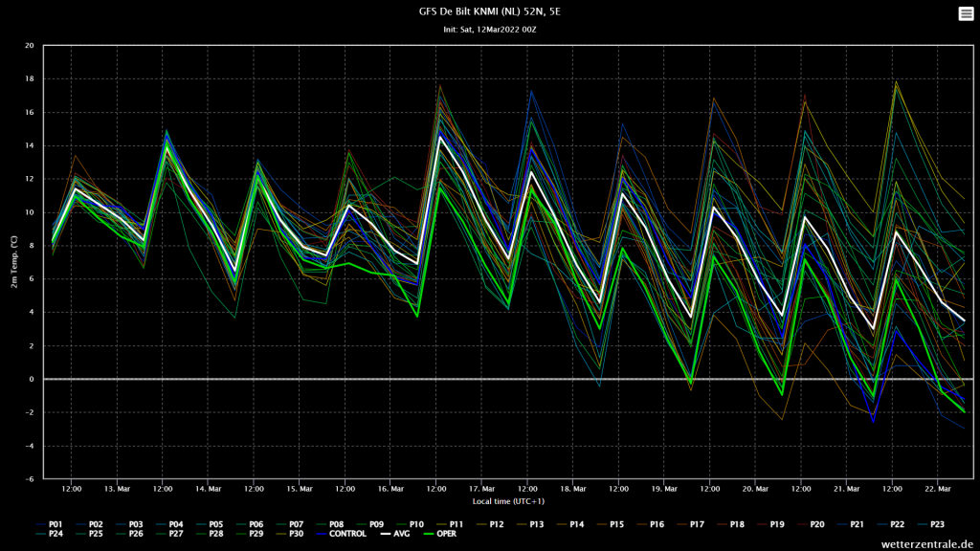Toggle legend entry P19
Screen dimensions: 980x551
[770, 525]
